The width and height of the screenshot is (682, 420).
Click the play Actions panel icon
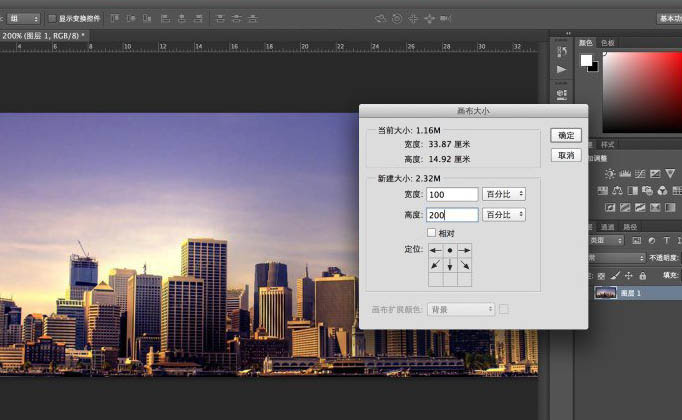[561, 69]
